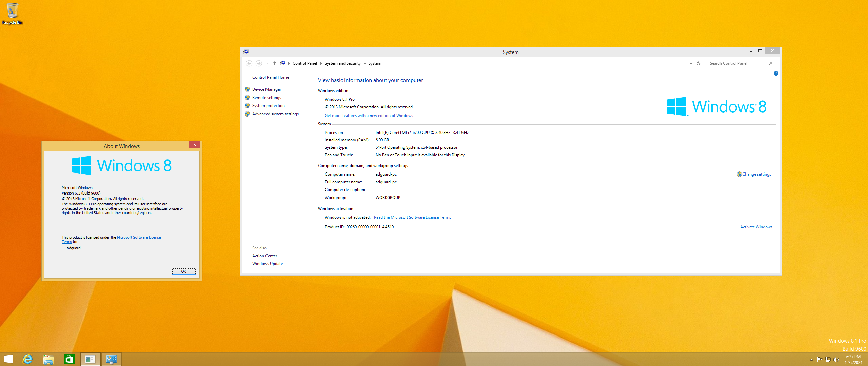Click WORKGROUP workgroup value
The width and height of the screenshot is (868, 366).
(388, 198)
